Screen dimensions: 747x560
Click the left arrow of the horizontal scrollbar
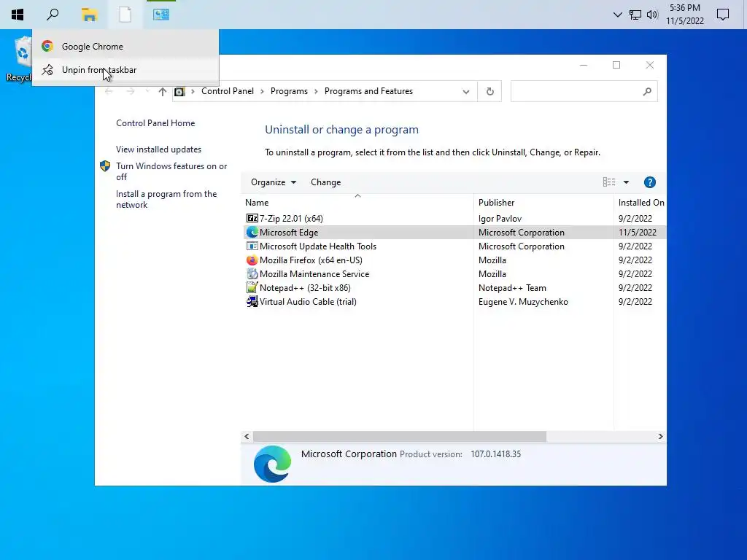[247, 436]
